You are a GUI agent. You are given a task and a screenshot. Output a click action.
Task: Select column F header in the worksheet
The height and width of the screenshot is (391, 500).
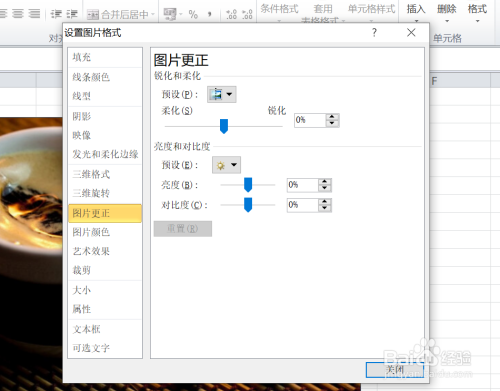pos(460,81)
